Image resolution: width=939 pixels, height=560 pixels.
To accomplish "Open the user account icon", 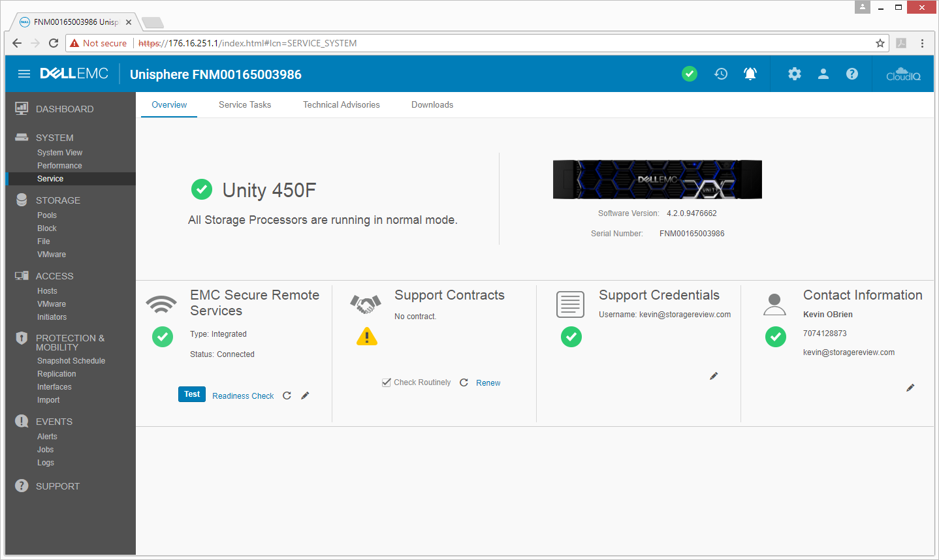I will pyautogui.click(x=823, y=74).
